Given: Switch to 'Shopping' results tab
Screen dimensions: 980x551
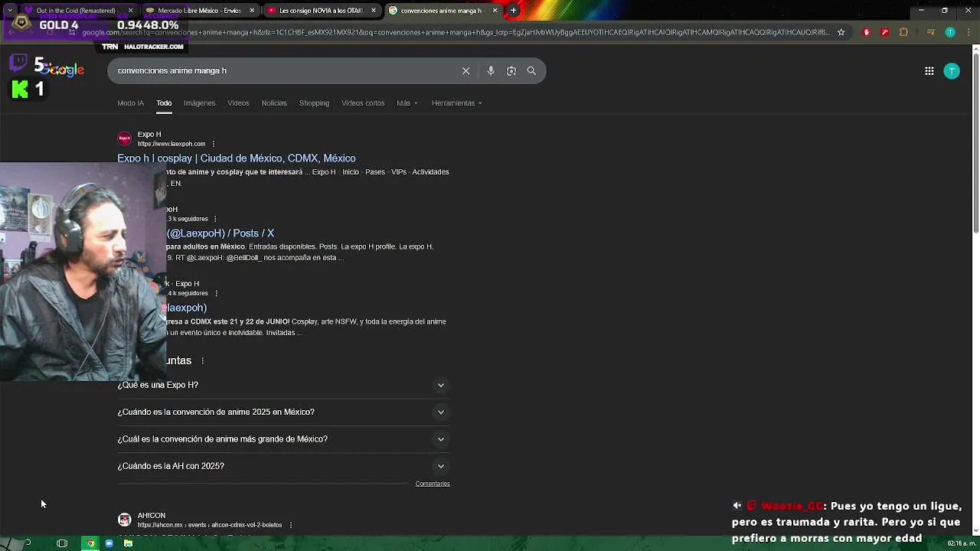Looking at the screenshot, I should tap(314, 103).
